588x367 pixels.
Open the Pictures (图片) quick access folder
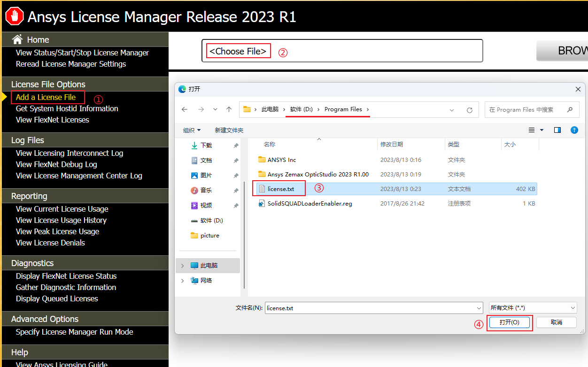pyautogui.click(x=206, y=176)
